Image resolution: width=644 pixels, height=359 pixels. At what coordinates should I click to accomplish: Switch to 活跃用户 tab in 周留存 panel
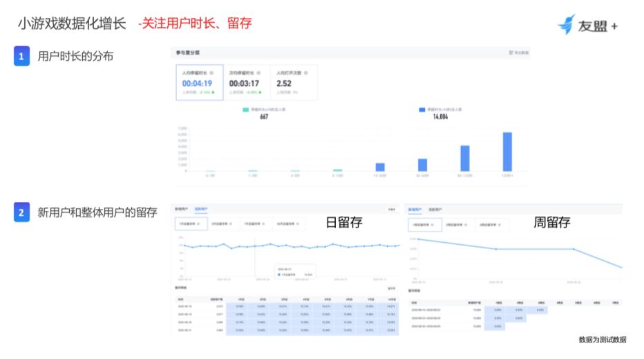coord(435,210)
